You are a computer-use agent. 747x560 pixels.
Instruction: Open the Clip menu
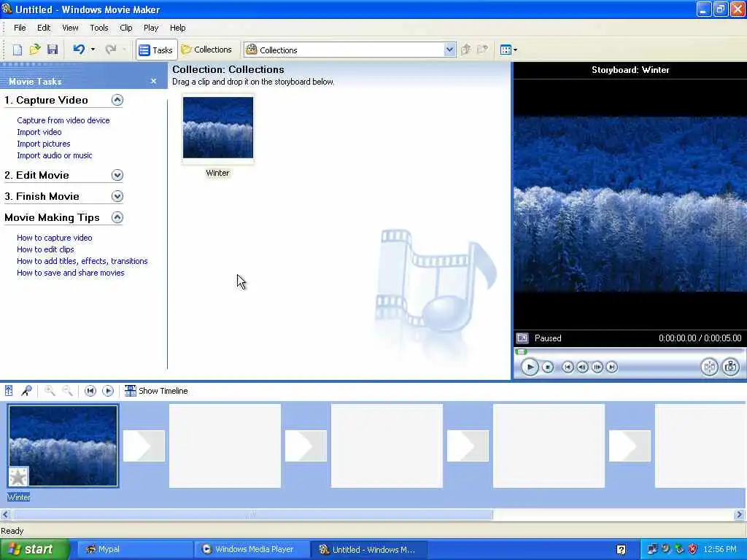(x=125, y=28)
